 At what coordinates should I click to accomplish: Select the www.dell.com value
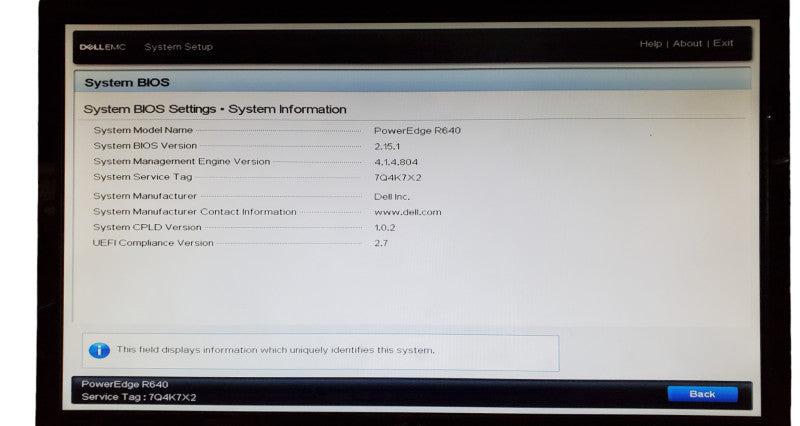point(408,212)
